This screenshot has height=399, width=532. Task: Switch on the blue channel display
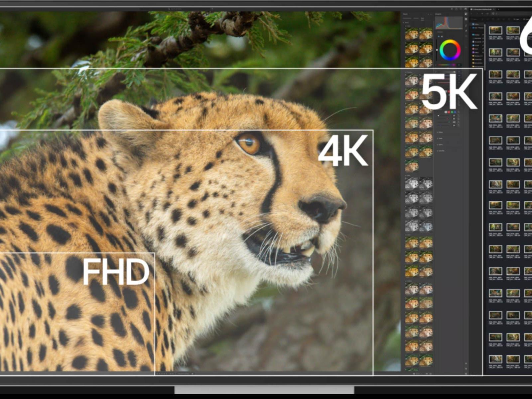(455, 111)
